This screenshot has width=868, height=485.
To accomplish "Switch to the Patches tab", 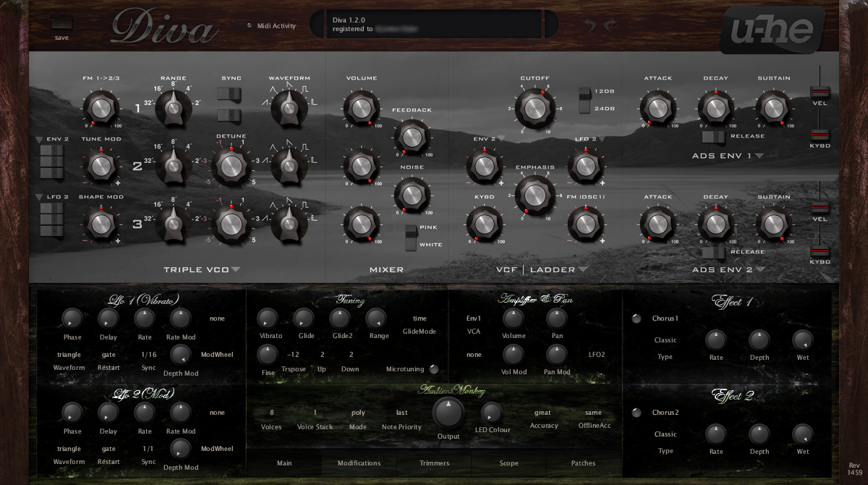I will (x=584, y=463).
